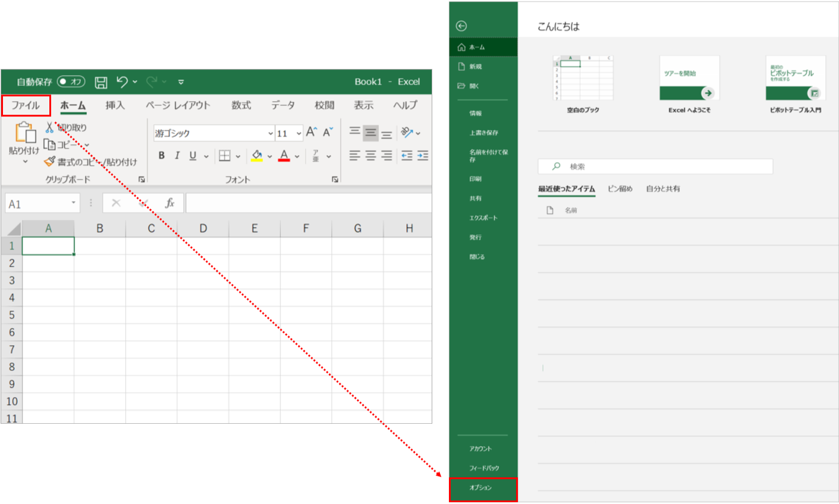Toggle bold formatting
The width and height of the screenshot is (839, 504).
161,156
